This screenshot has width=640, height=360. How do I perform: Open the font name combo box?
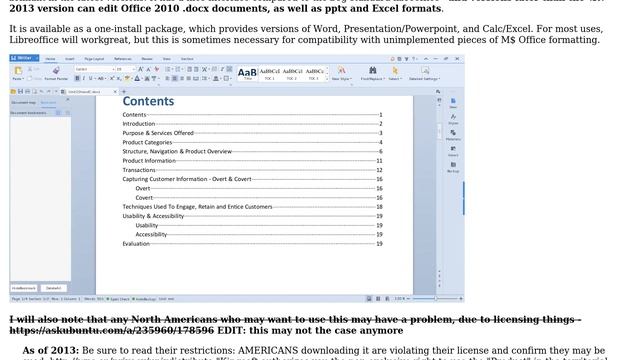coord(95,69)
